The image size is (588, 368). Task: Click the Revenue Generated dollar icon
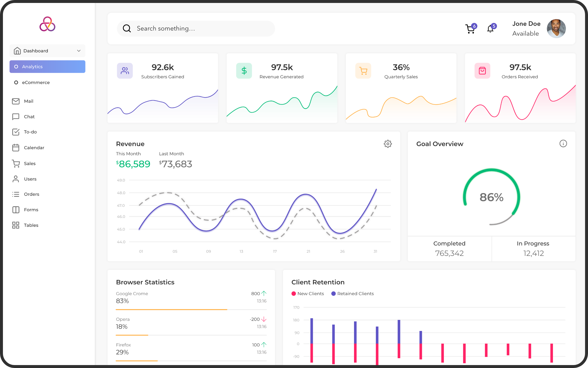[x=244, y=71]
